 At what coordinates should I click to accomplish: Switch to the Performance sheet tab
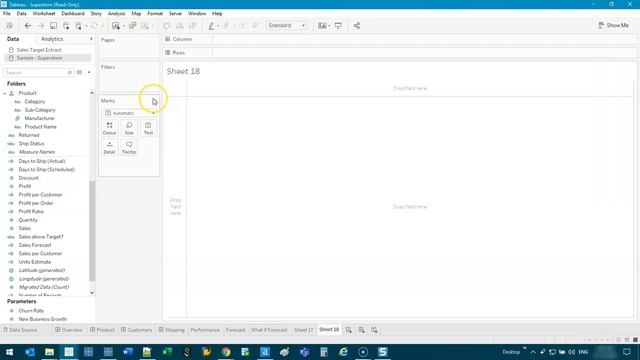(x=205, y=330)
